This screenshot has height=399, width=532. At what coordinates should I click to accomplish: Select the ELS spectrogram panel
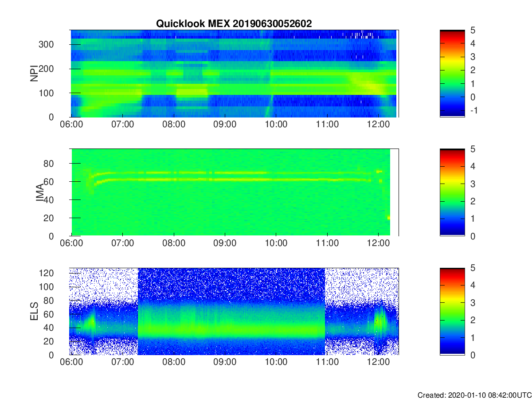click(x=235, y=311)
